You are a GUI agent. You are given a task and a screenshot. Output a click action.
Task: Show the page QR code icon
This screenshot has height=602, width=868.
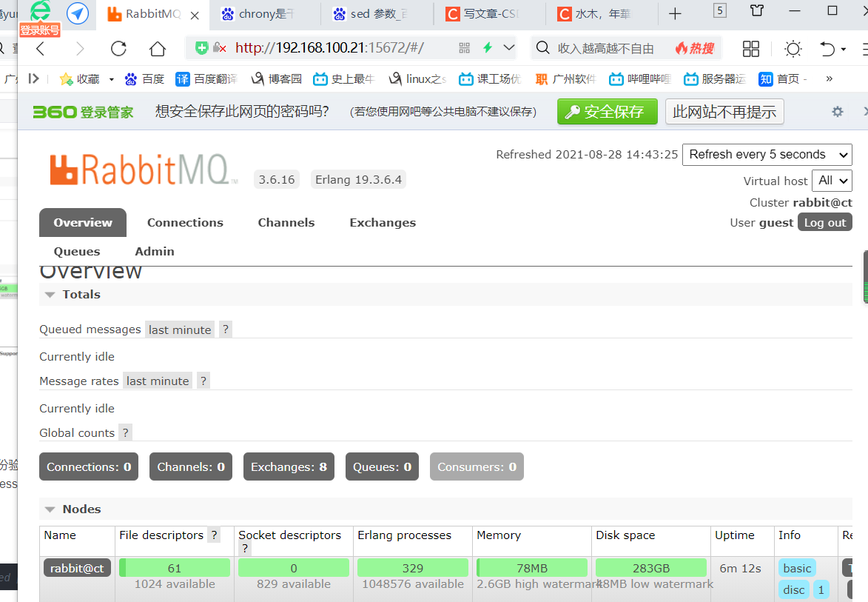coord(465,48)
